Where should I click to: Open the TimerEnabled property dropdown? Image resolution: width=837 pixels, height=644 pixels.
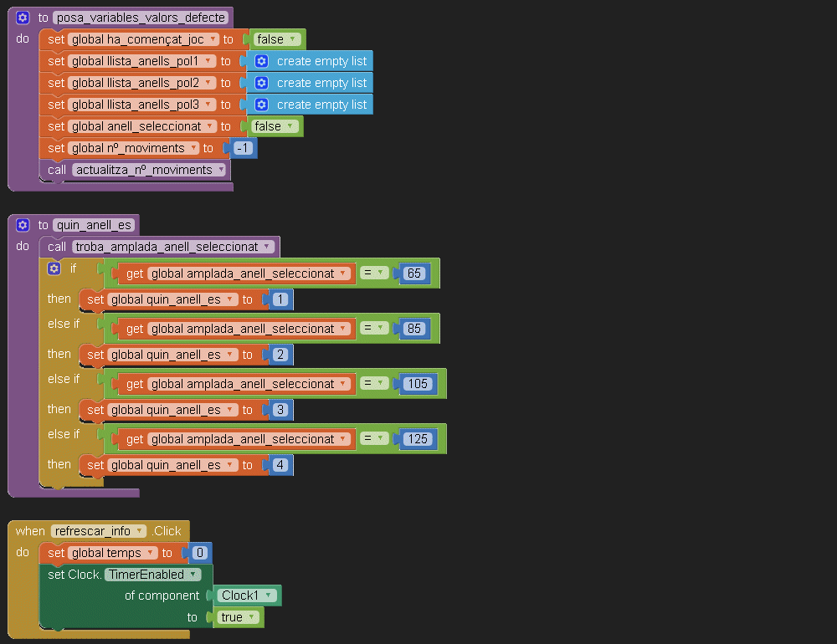(x=153, y=575)
